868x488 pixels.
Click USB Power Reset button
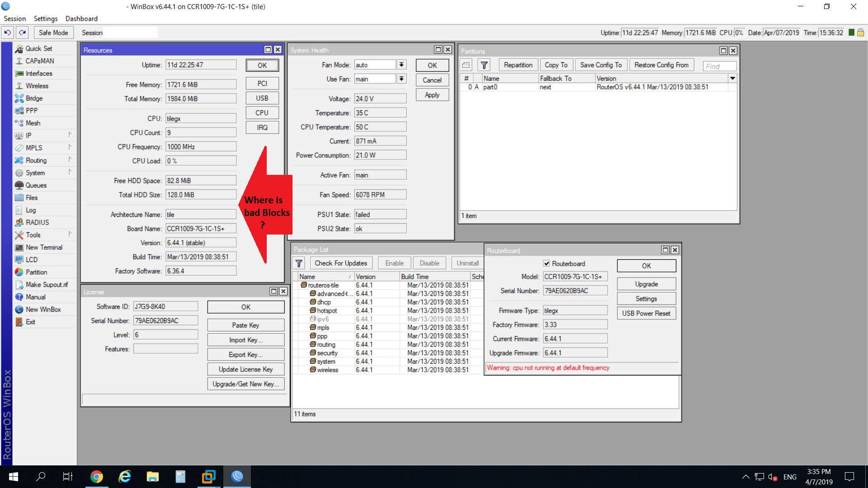pos(646,314)
